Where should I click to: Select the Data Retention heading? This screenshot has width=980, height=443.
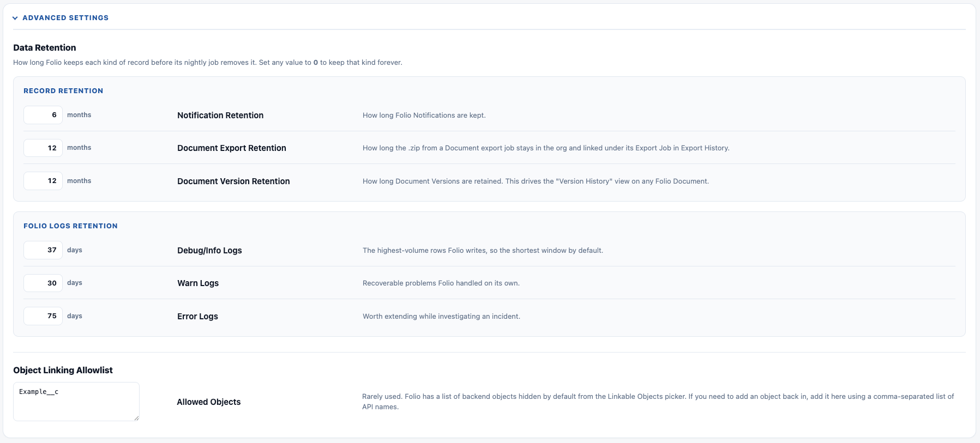click(45, 47)
